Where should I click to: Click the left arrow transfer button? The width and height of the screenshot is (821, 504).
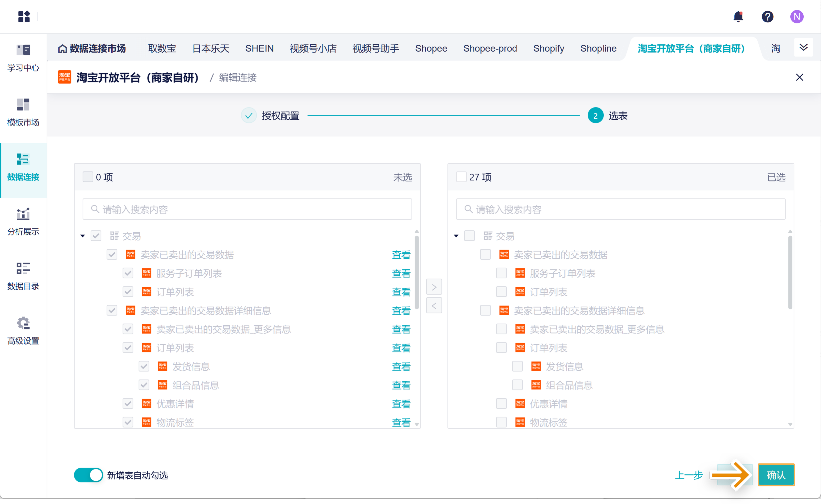coord(434,306)
